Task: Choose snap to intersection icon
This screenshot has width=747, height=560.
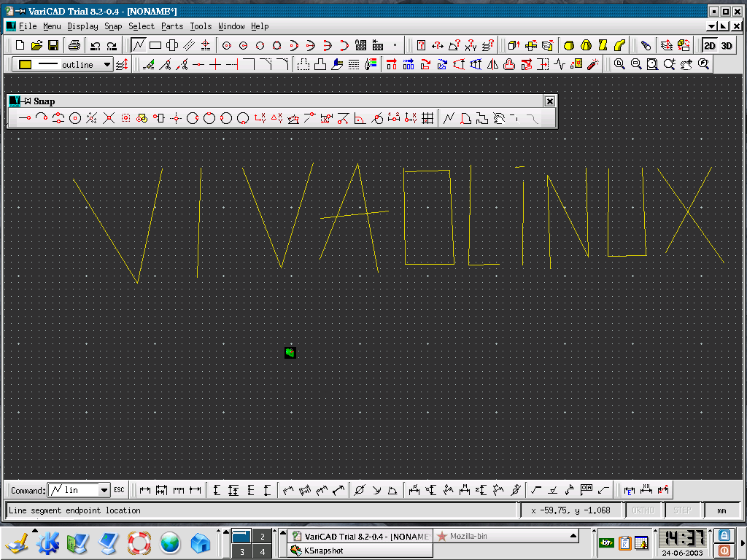Action: tap(109, 117)
